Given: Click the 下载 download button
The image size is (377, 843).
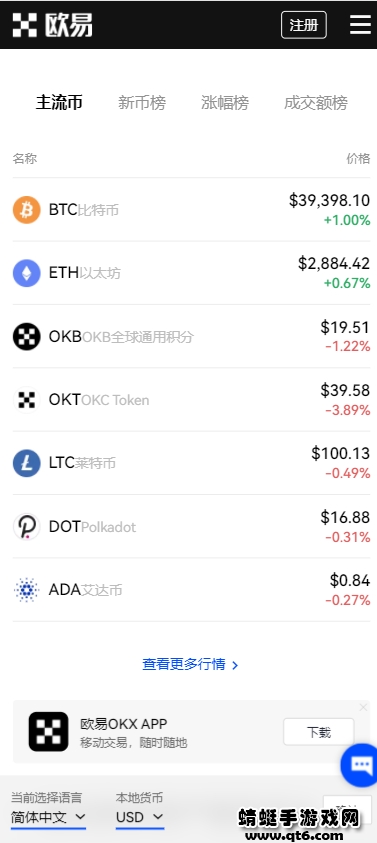Looking at the screenshot, I should point(319,732).
